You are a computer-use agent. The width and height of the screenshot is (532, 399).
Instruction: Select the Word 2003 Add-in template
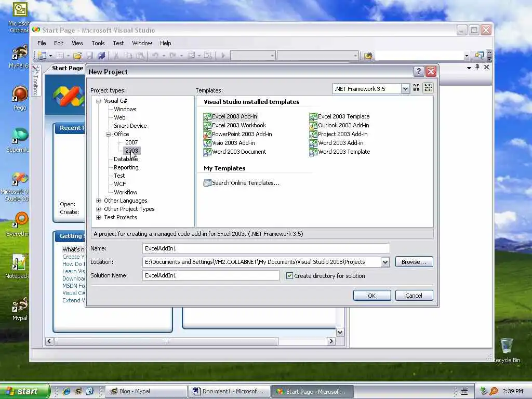pos(336,143)
